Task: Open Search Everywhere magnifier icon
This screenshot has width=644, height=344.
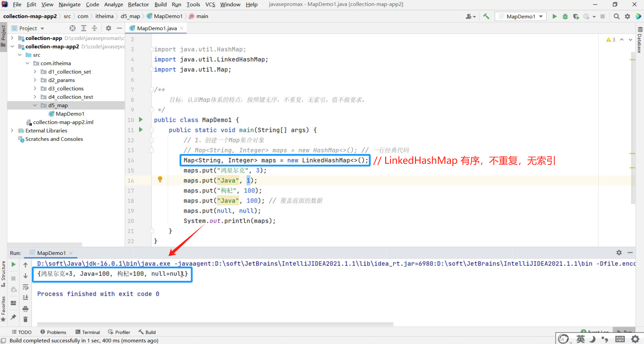Action: click(617, 16)
